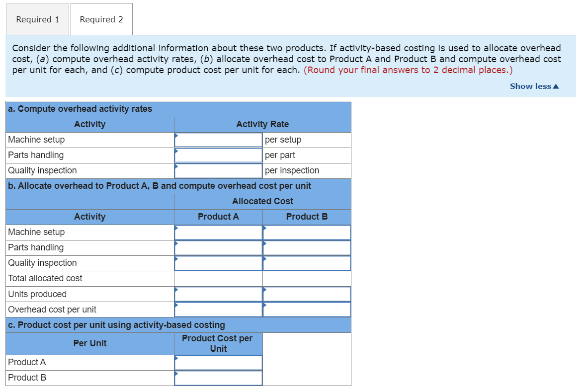Image resolution: width=588 pixels, height=391 pixels.
Task: Collapse the instructions with Show less
Action: click(x=531, y=86)
